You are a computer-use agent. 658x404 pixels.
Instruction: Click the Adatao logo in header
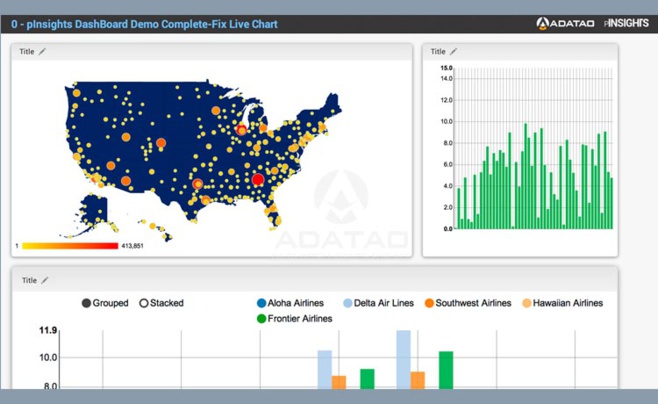click(565, 23)
